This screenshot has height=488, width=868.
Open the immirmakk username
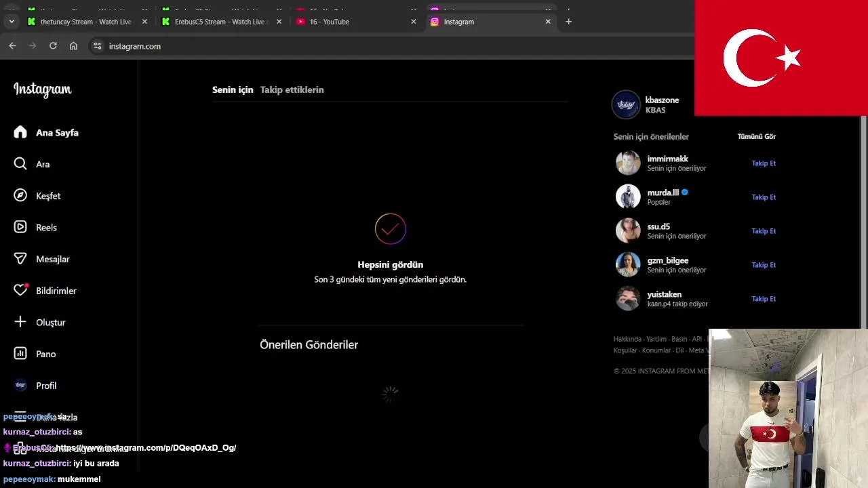[x=668, y=159]
